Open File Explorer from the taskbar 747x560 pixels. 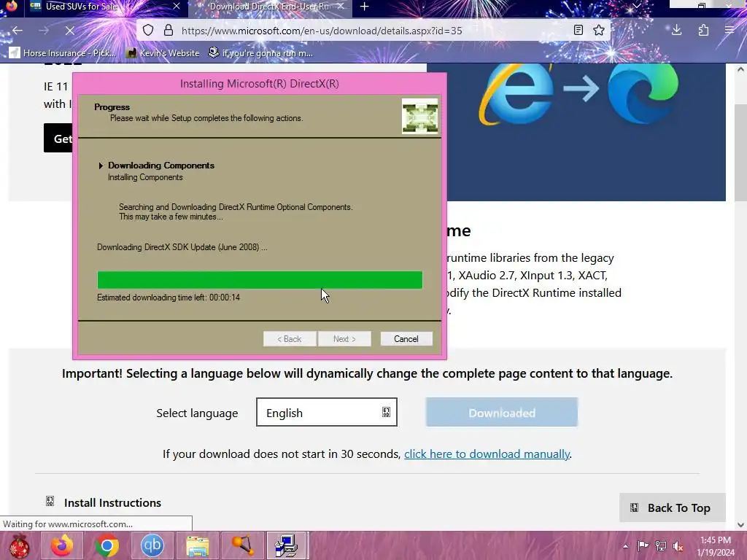[198, 545]
